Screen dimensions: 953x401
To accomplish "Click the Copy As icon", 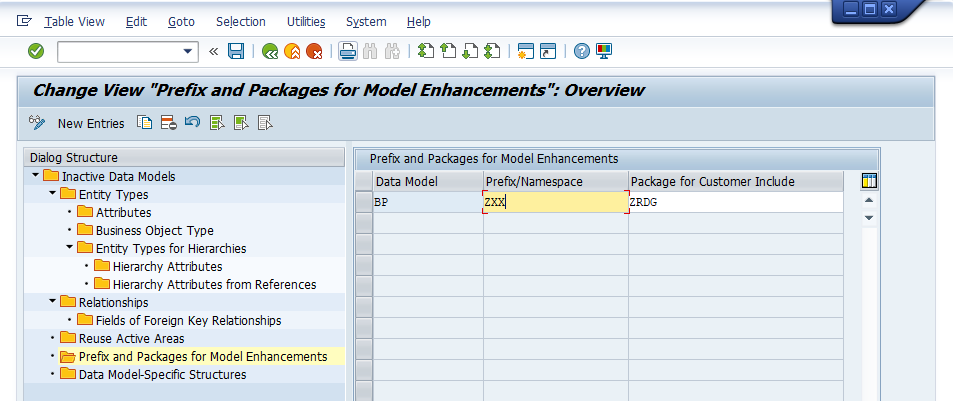I will (x=144, y=123).
